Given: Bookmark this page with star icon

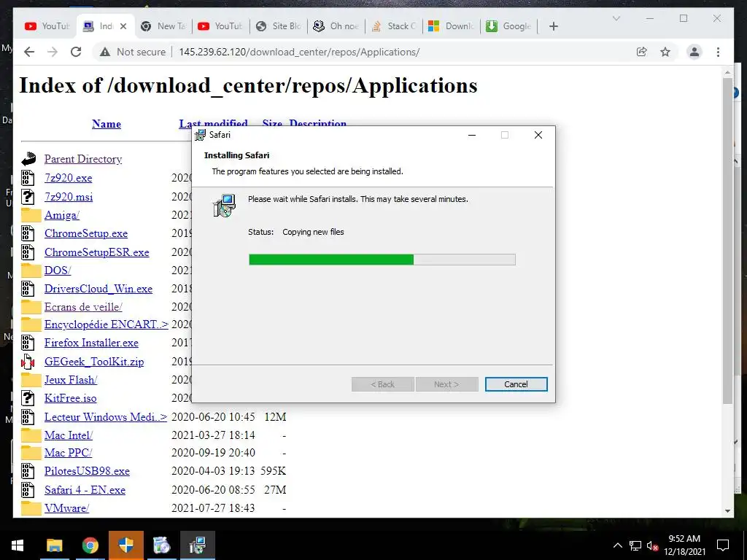Looking at the screenshot, I should point(665,52).
